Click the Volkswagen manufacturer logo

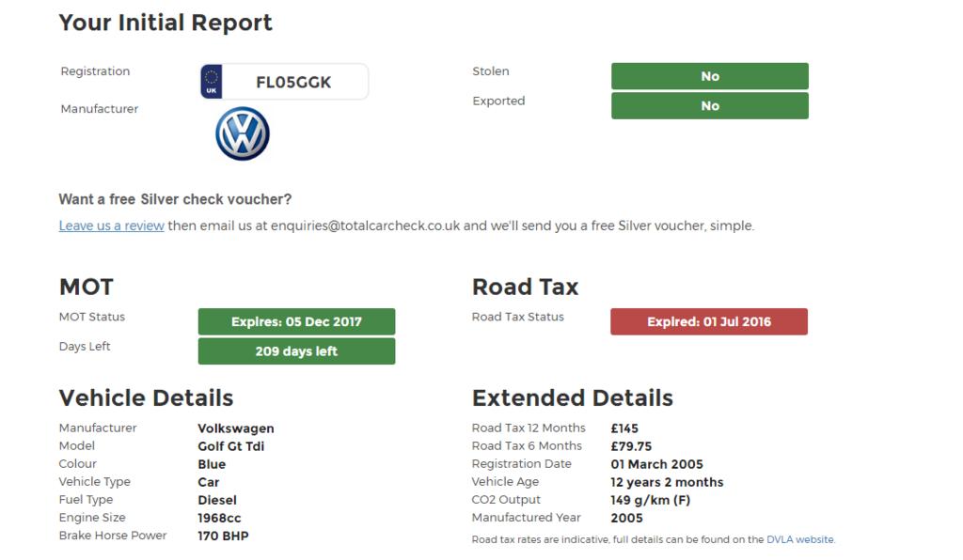(x=242, y=133)
